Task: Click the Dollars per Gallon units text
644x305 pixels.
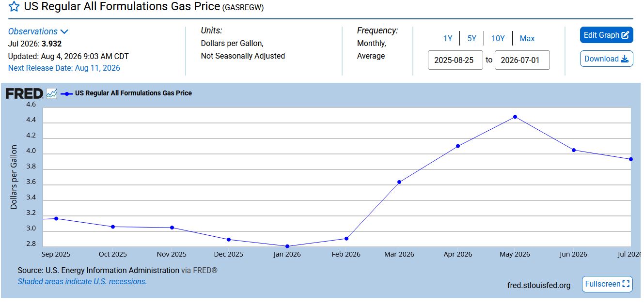Action: click(x=232, y=44)
